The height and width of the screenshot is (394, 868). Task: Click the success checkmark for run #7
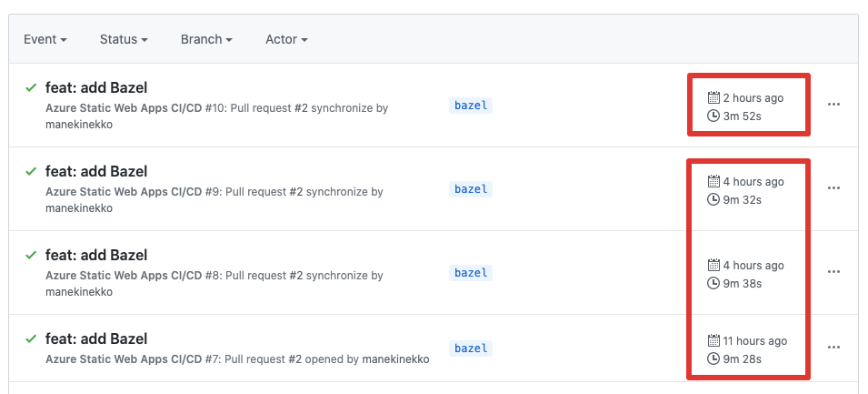31,338
